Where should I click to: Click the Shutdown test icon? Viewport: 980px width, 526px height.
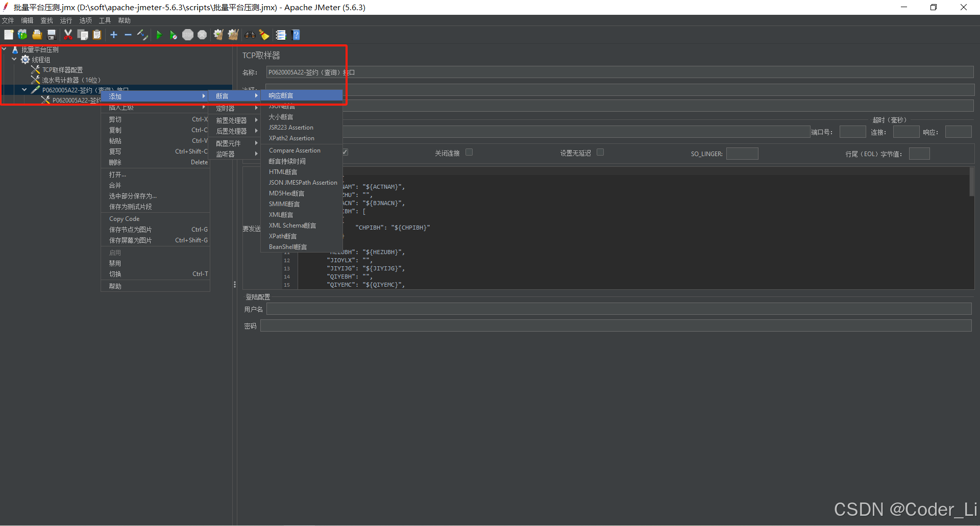pyautogui.click(x=202, y=35)
